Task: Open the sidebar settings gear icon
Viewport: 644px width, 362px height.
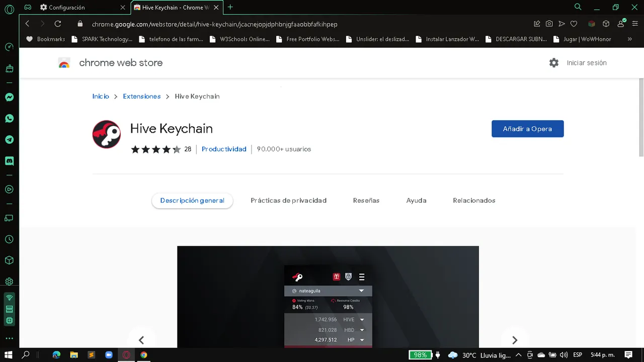Action: [x=9, y=282]
